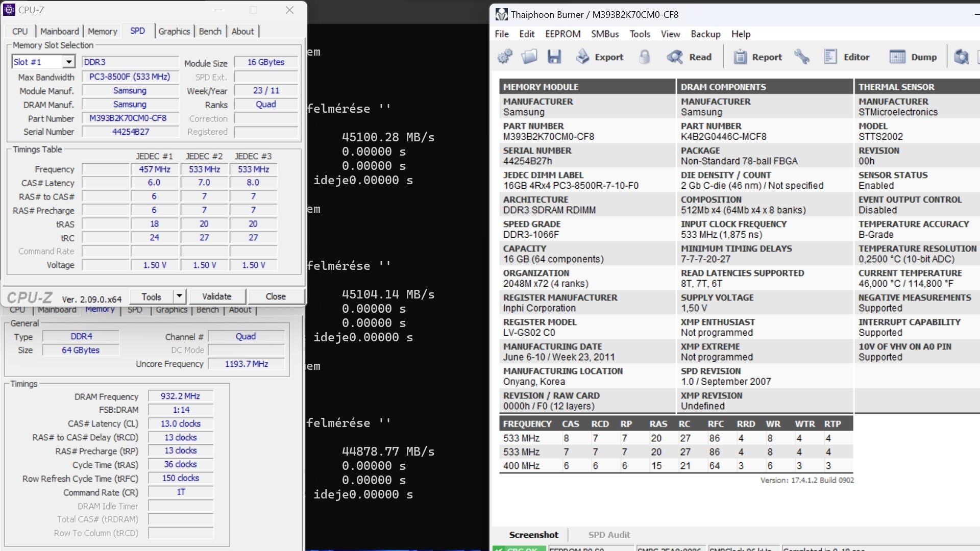Click the padlock icon in Thaiphoon toolbar

[x=645, y=57]
